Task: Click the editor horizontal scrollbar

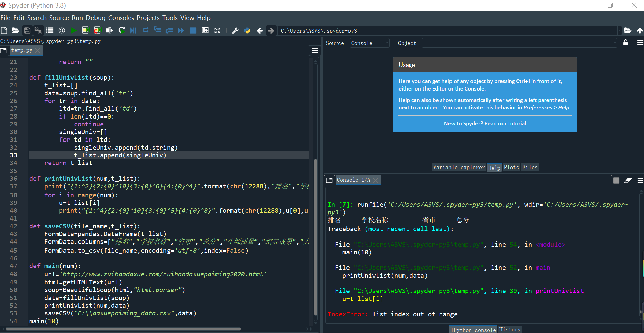Action: pyautogui.click(x=123, y=329)
